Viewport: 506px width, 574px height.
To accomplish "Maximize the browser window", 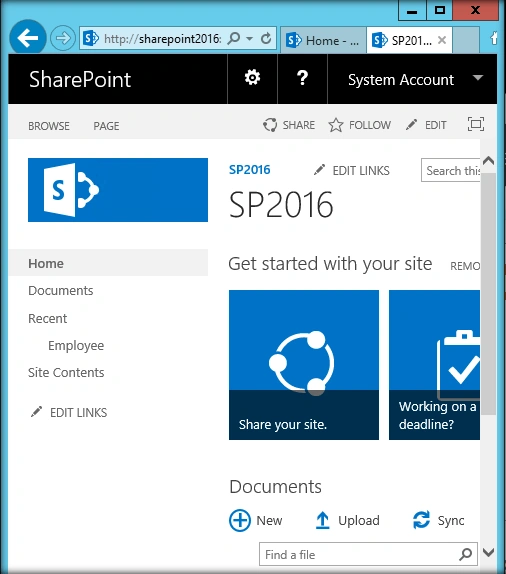I will pos(440,10).
